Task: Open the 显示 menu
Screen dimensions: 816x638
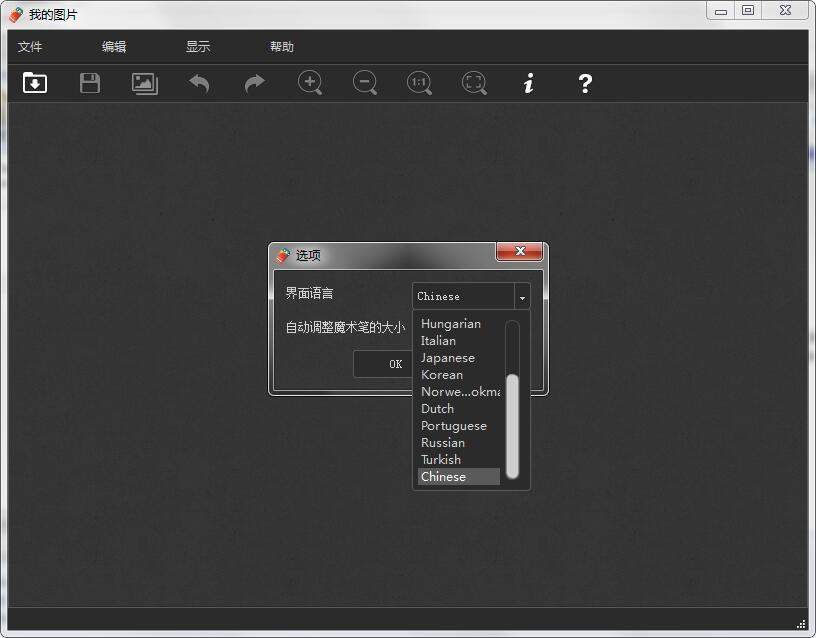Action: tap(197, 46)
